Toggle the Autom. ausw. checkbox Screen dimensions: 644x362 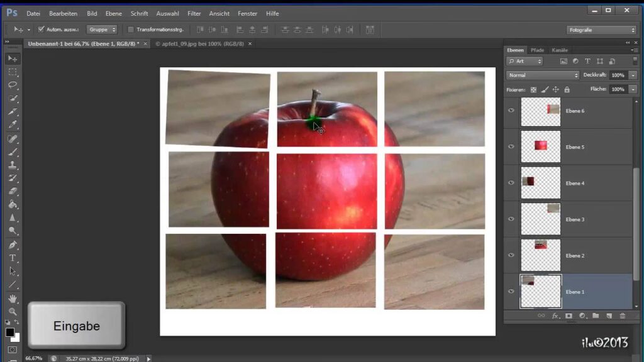pos(42,30)
